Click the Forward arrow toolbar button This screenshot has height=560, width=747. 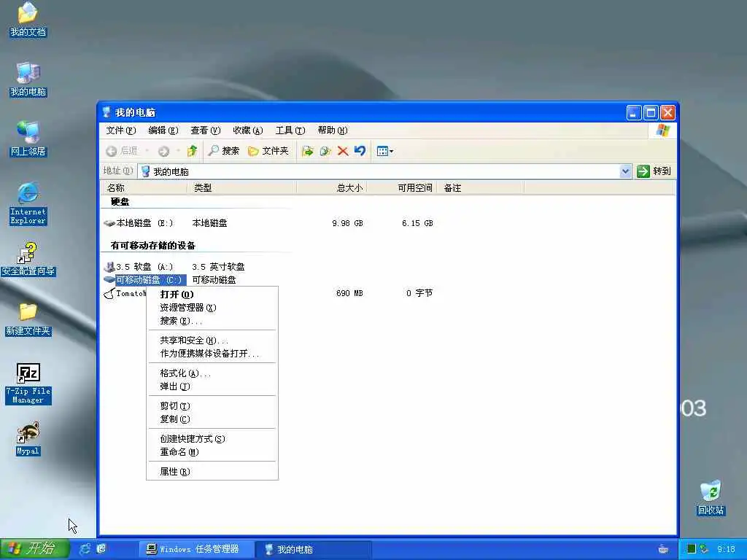[x=163, y=151]
